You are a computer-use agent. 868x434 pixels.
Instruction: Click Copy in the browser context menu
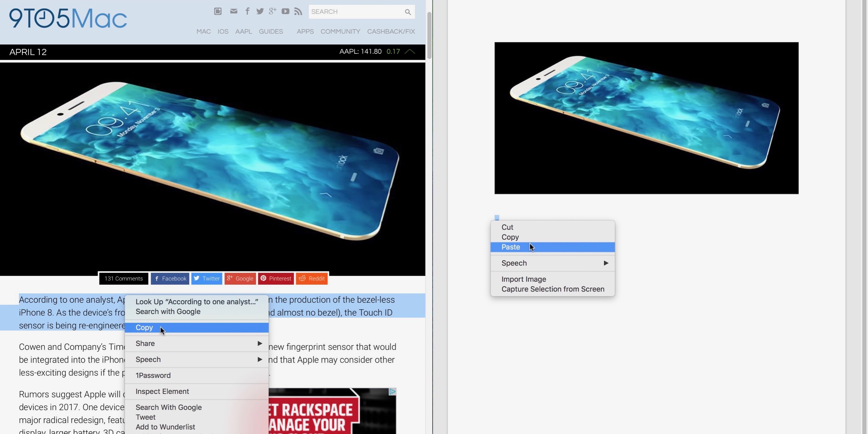pyautogui.click(x=144, y=327)
